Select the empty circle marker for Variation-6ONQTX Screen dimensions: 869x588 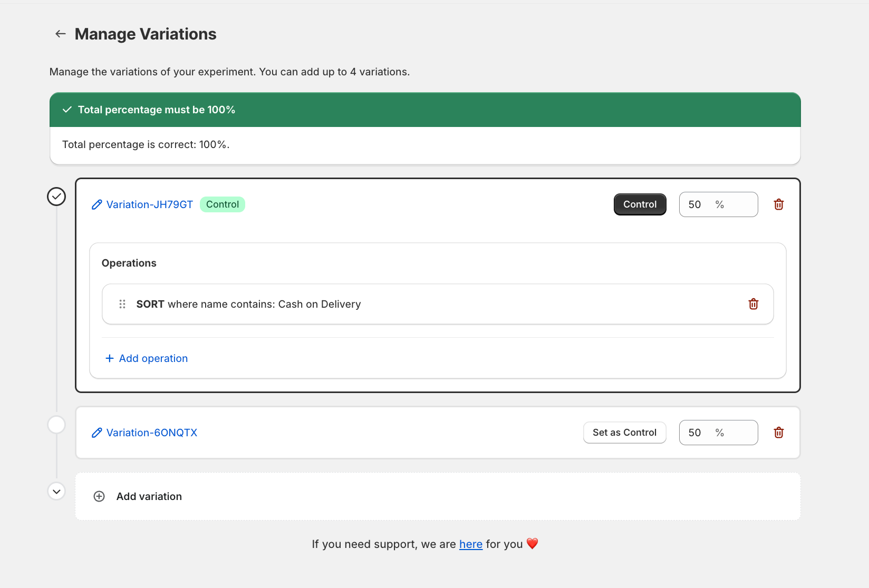click(56, 425)
